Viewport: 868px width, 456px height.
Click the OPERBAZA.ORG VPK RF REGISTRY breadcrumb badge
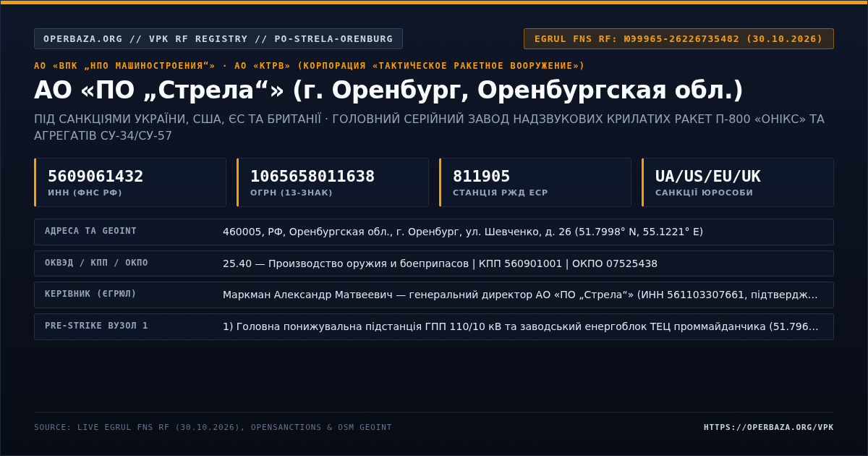click(218, 39)
